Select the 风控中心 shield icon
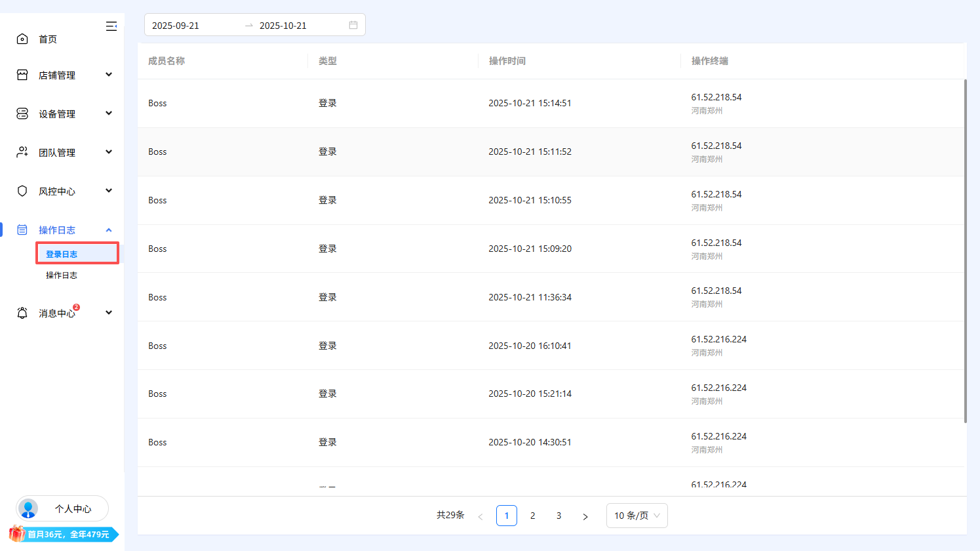980x551 pixels. point(22,190)
